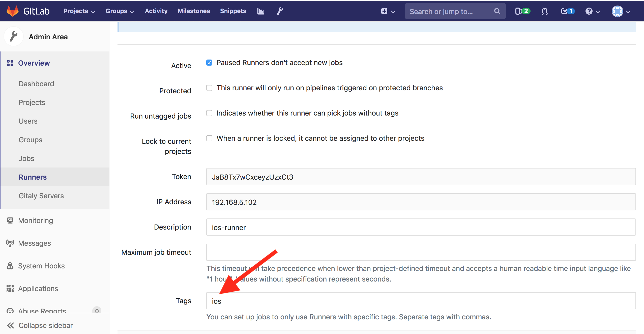
Task: Switch to the Activity menu item
Action: coord(156,11)
